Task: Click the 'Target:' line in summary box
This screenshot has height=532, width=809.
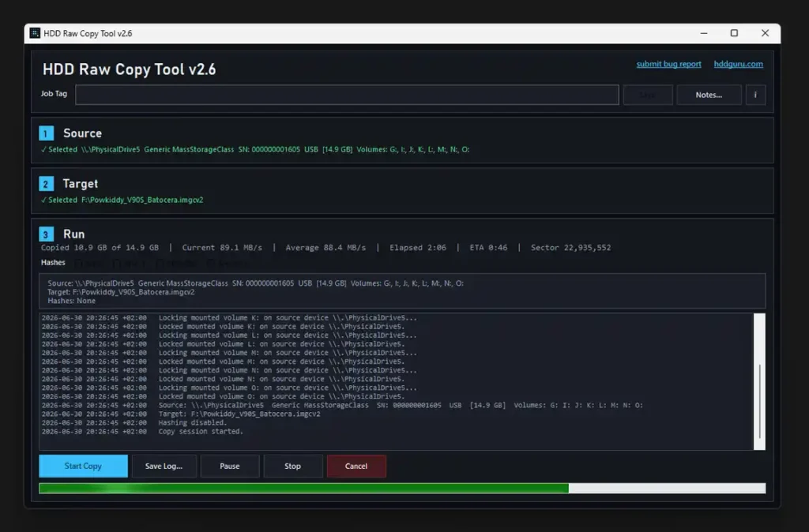Action: click(x=121, y=292)
